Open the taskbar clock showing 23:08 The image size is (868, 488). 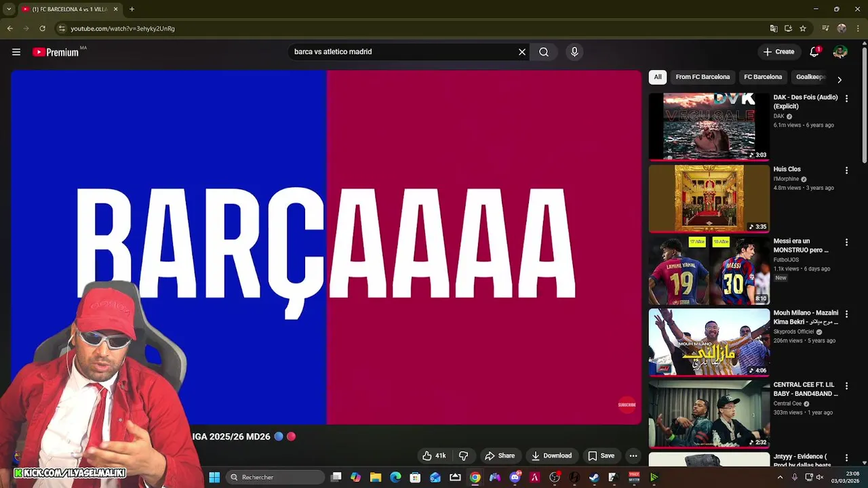pyautogui.click(x=846, y=477)
